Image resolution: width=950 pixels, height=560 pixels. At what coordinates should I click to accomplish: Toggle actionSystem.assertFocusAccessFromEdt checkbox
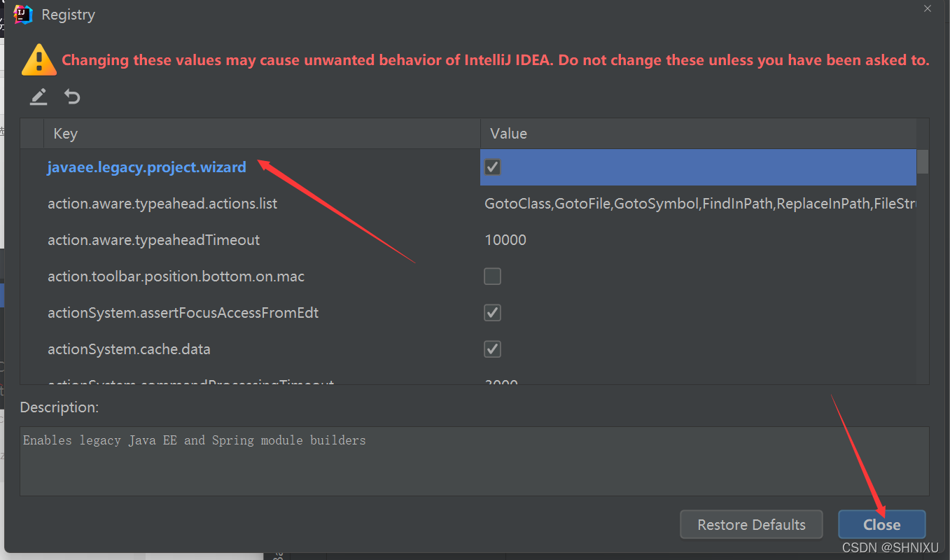pos(492,313)
